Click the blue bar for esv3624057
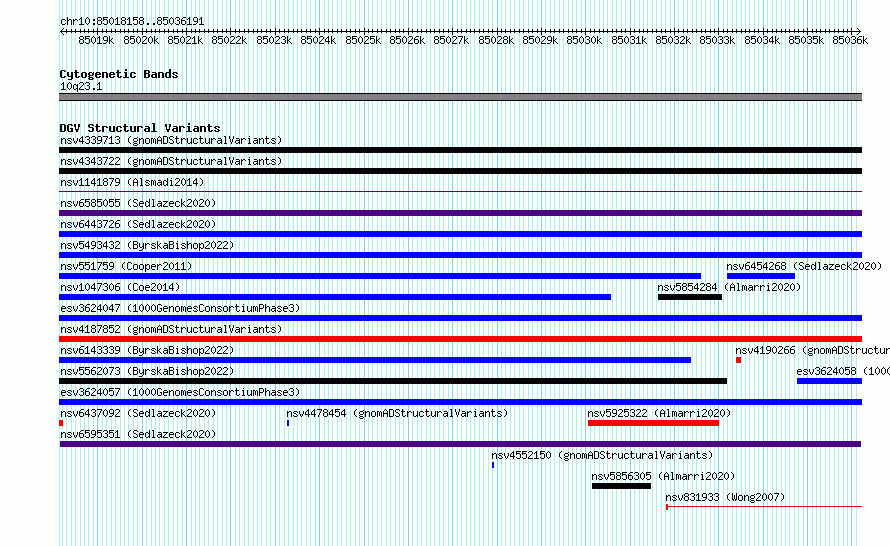This screenshot has height=546, width=890. [x=460, y=402]
